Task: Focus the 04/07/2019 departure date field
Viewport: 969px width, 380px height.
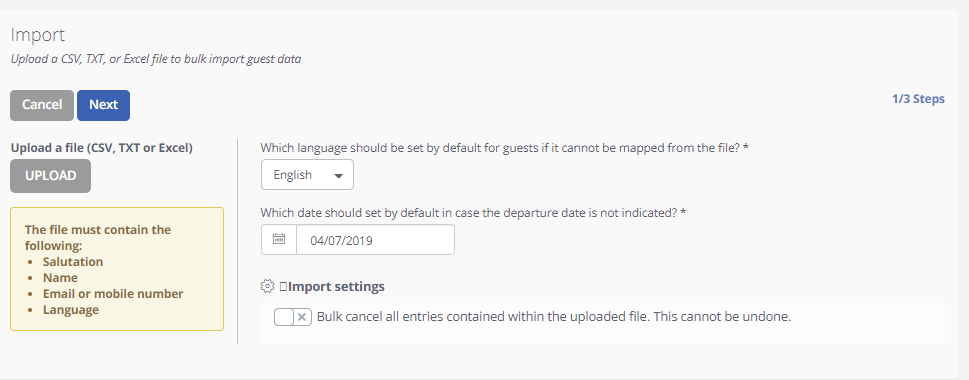Action: coord(375,240)
